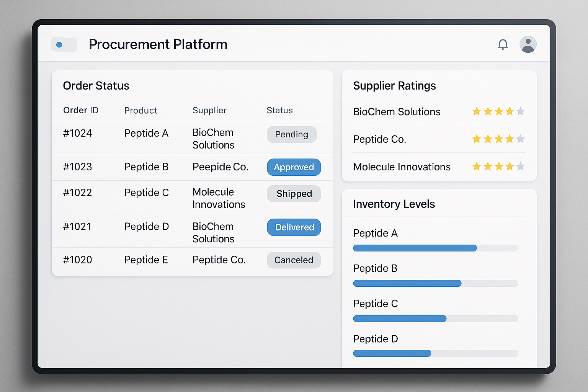Toggle the Pending status on order #1024
Image resolution: width=588 pixels, height=392 pixels.
tap(292, 134)
